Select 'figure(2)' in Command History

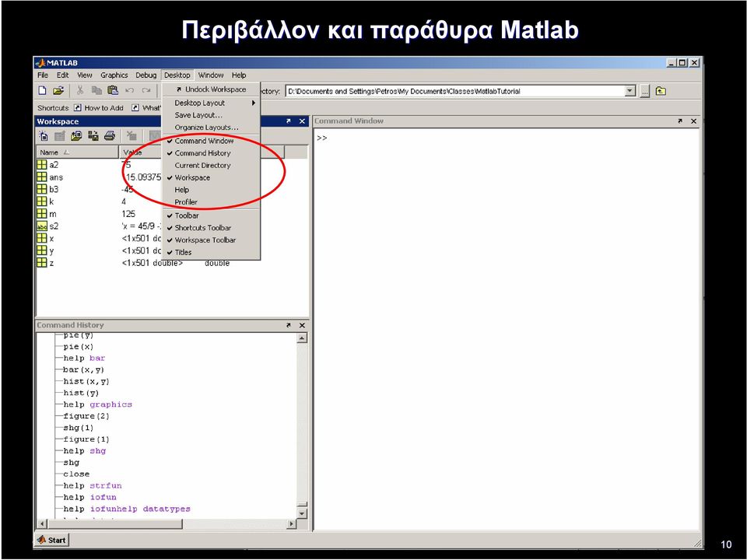tap(86, 416)
